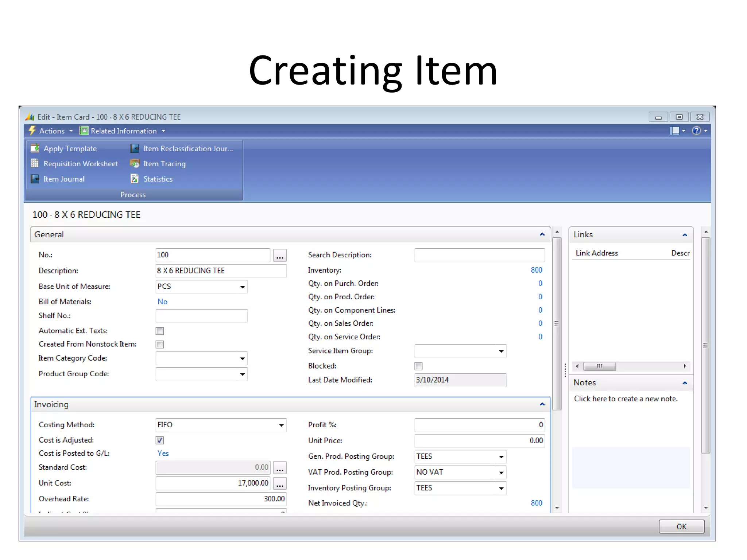
Task: Click the Inventory value 800 link
Action: [x=536, y=270]
